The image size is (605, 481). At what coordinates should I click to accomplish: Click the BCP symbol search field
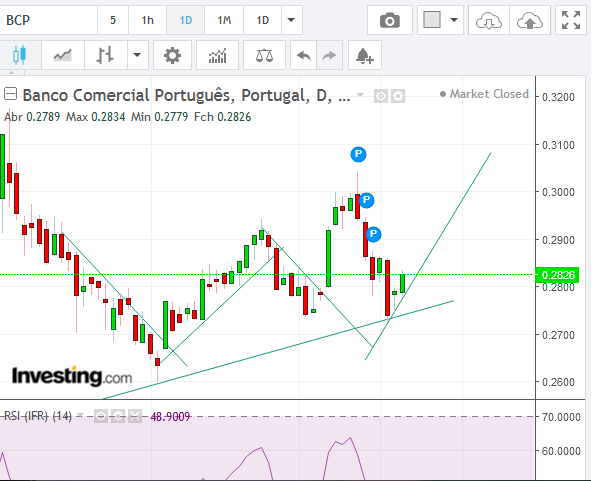(48, 20)
